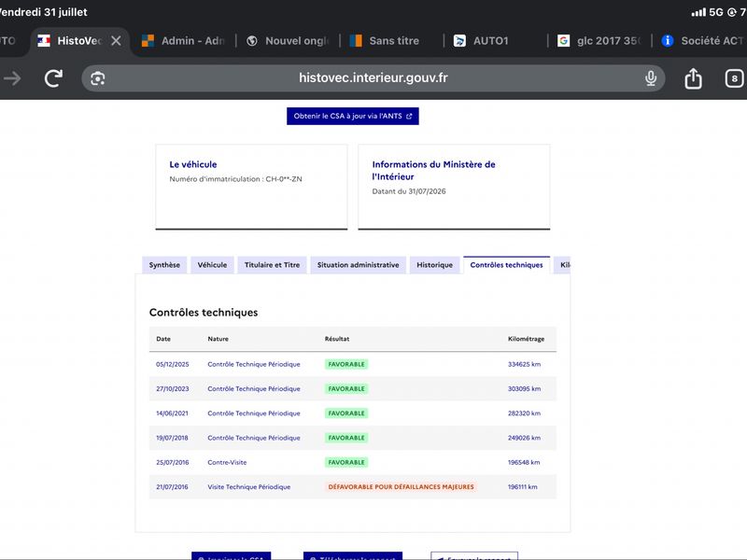Screen dimensions: 747x560
Task: Select the 14/06/2021 date cell
Action: tap(172, 413)
